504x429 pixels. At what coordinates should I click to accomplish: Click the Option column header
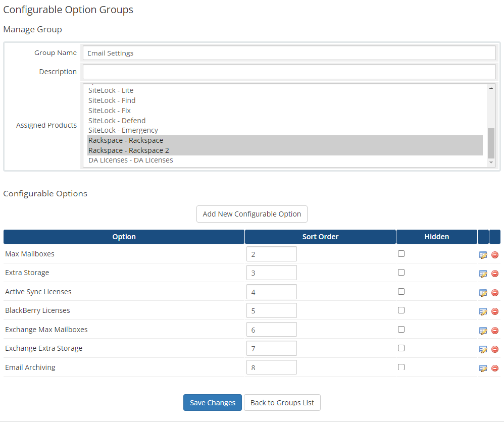124,237
